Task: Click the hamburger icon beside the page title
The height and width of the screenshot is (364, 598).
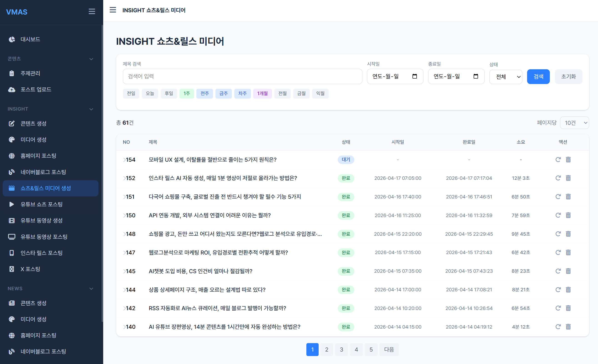Action: click(x=113, y=10)
